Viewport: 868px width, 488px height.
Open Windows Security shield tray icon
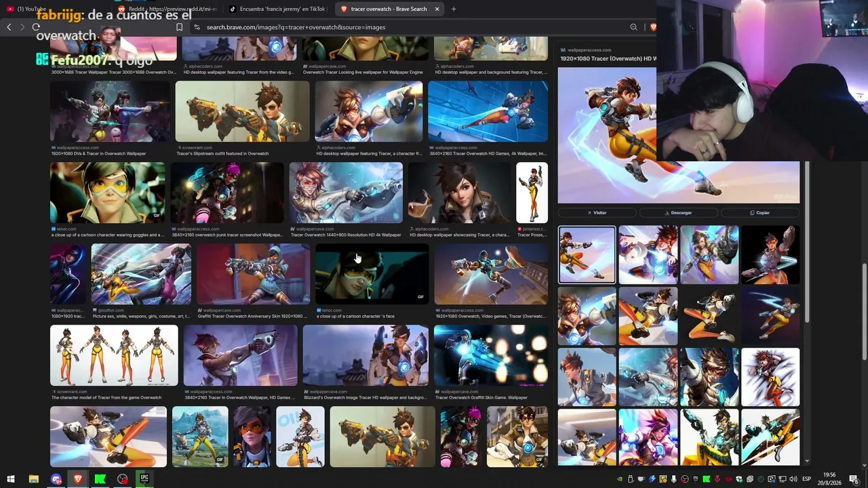pos(739,479)
